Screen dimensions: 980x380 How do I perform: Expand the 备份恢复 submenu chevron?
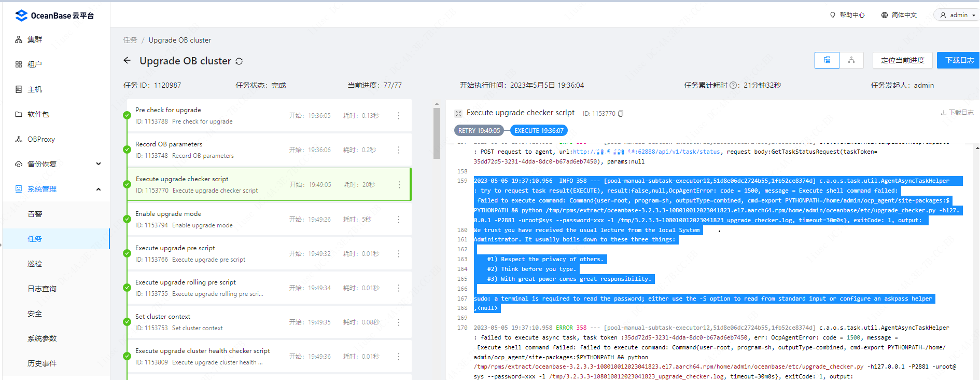coord(99,164)
